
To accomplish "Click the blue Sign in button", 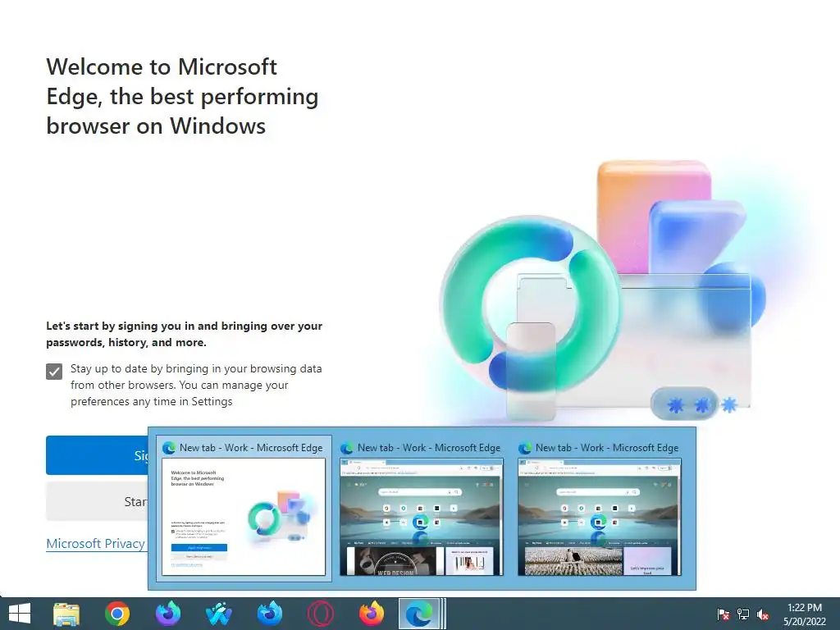I will coord(97,455).
